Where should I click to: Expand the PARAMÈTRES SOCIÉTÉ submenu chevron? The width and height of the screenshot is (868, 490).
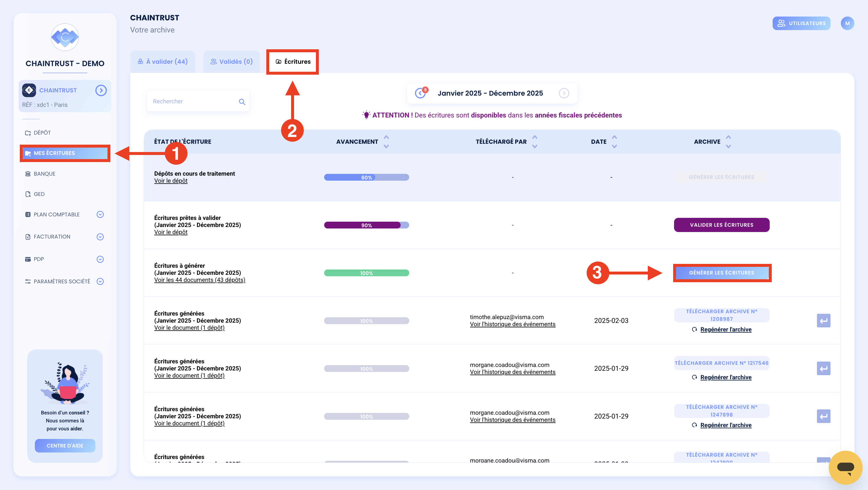tap(100, 281)
